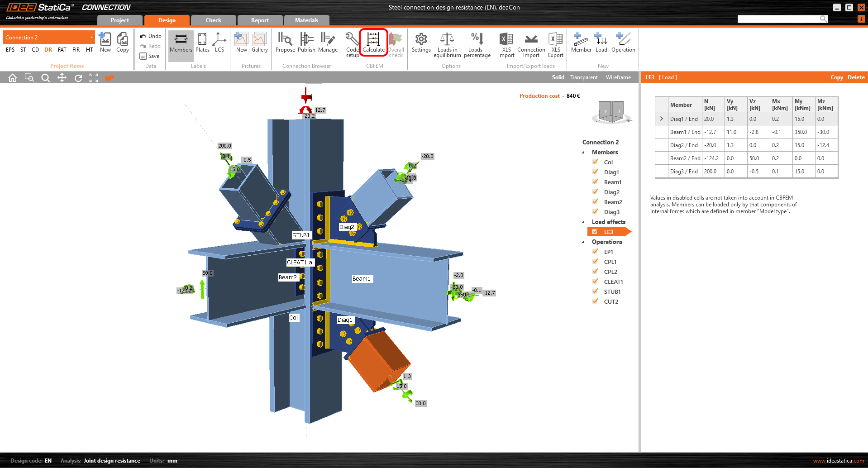868x468 pixels.
Task: Open the Connection 2 project items dropdown
Action: 91,37
